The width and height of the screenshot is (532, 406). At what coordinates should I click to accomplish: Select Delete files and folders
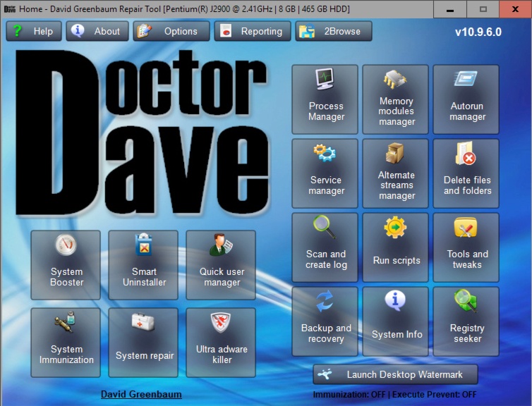click(x=466, y=173)
